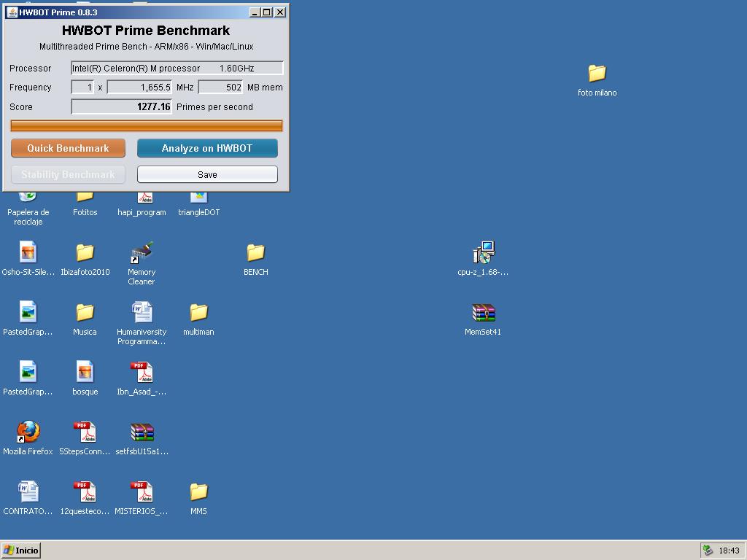Click Analyze on HWBOT button
This screenshot has height=560, width=747.
click(207, 148)
